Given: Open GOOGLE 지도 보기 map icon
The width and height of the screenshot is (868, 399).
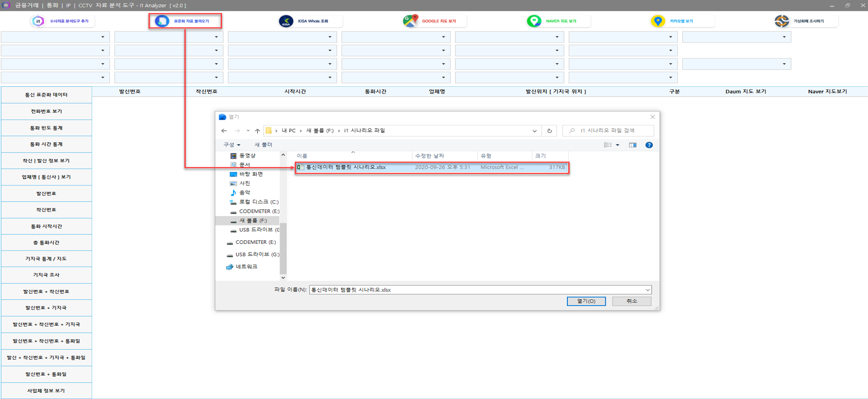Looking at the screenshot, I should [x=411, y=21].
